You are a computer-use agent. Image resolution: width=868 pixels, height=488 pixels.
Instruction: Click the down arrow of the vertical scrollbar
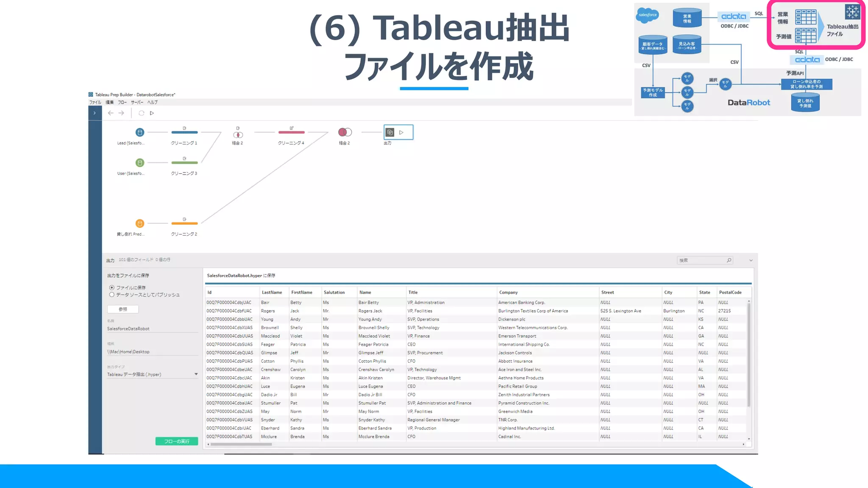pos(749,439)
